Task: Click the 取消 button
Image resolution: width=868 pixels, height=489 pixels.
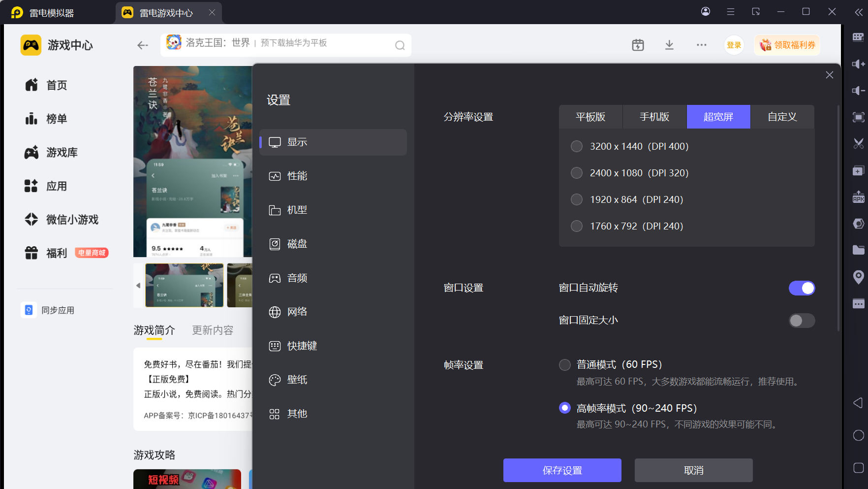Action: [x=693, y=470]
